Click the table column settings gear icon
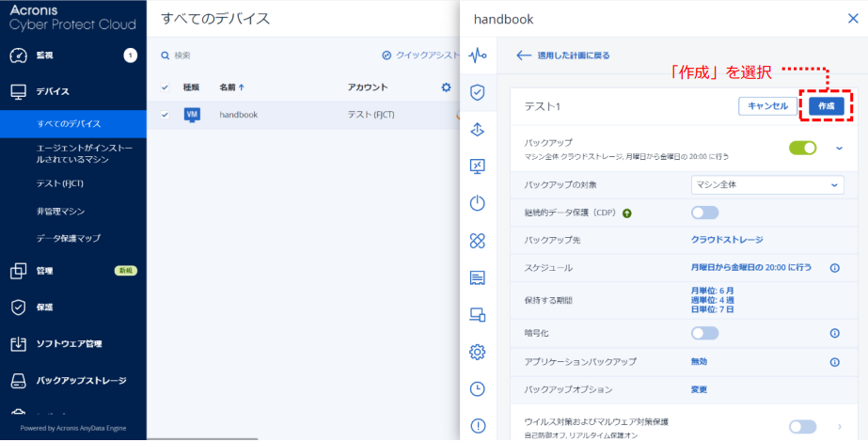The image size is (868, 442). (446, 87)
